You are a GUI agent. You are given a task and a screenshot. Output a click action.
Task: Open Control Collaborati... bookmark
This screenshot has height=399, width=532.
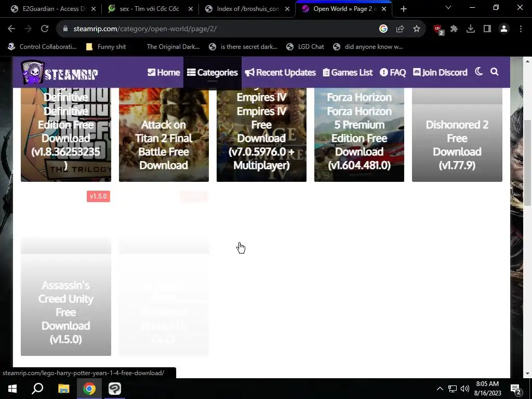click(x=42, y=47)
